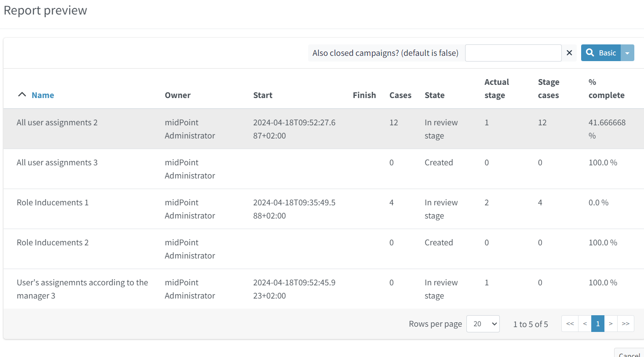Click the Cancel button
Image resolution: width=644 pixels, height=357 pixels.
point(629,353)
